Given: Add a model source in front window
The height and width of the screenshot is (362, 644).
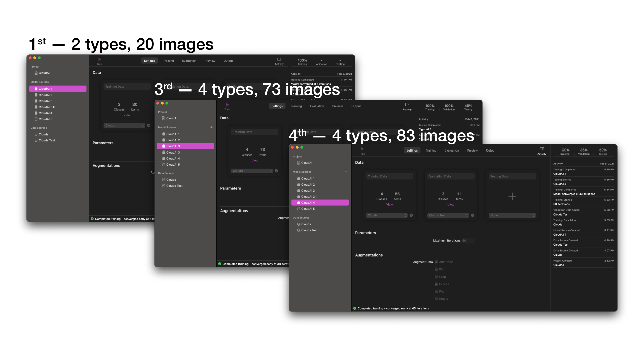Looking at the screenshot, I should pyautogui.click(x=346, y=172).
